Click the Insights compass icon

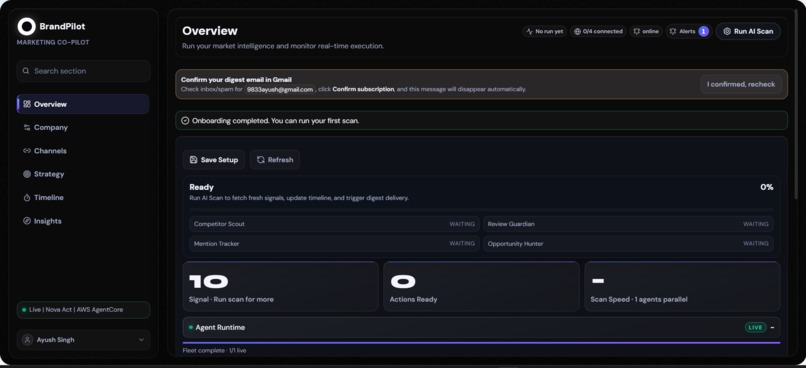coord(27,221)
